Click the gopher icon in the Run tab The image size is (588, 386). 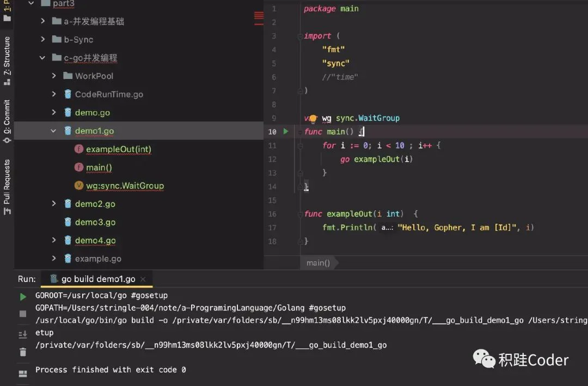tap(54, 278)
